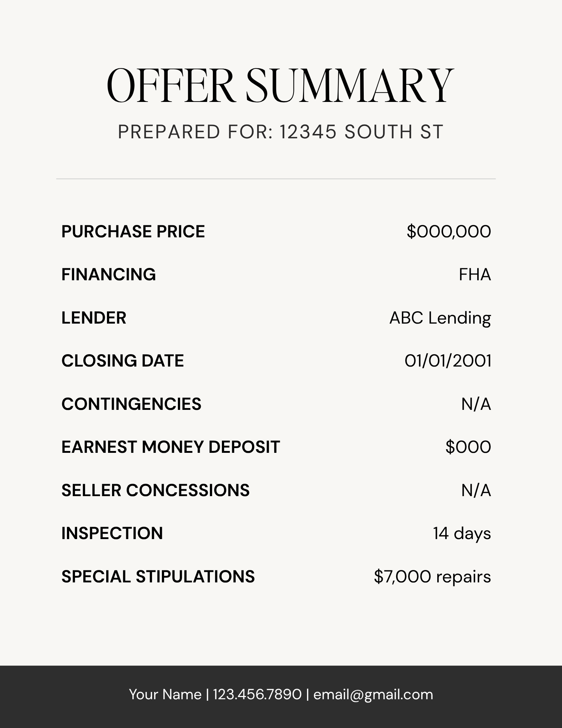Select the LENDER label

point(94,318)
